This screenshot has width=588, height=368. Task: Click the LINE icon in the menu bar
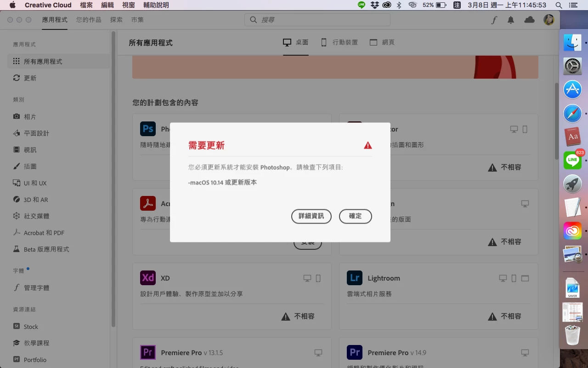click(x=362, y=5)
